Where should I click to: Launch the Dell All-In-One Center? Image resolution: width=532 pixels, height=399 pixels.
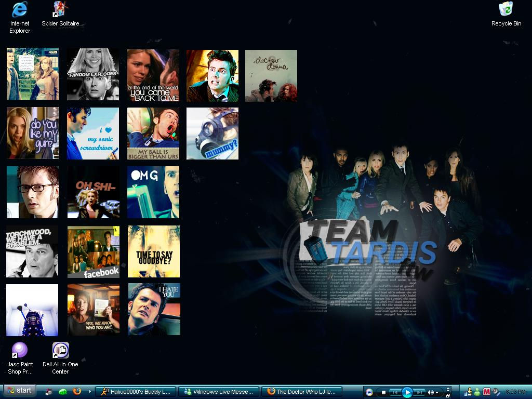[x=61, y=348]
